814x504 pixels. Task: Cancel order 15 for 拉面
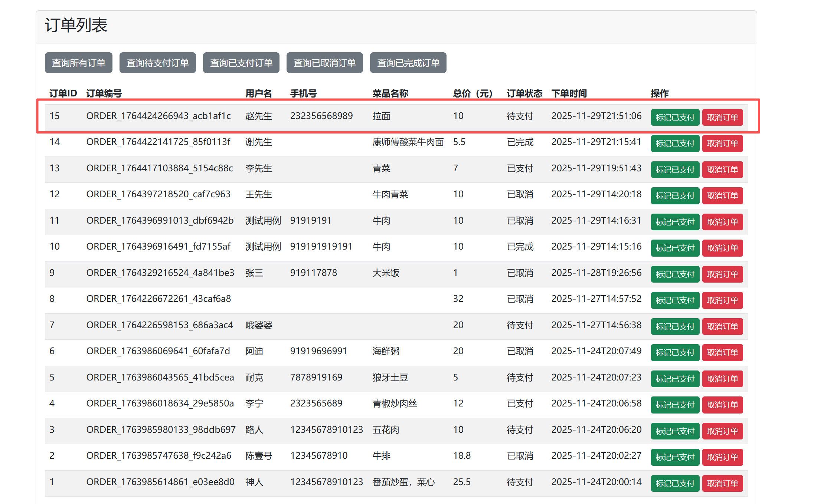tap(722, 118)
